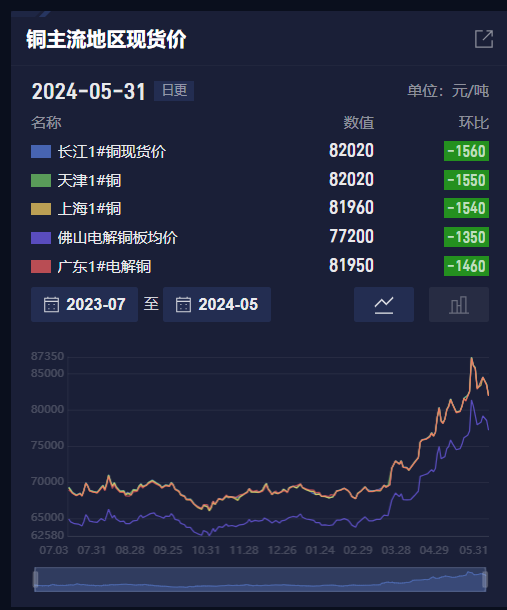Click calendar icon beside 2023-07
The image size is (507, 610).
(x=51, y=305)
